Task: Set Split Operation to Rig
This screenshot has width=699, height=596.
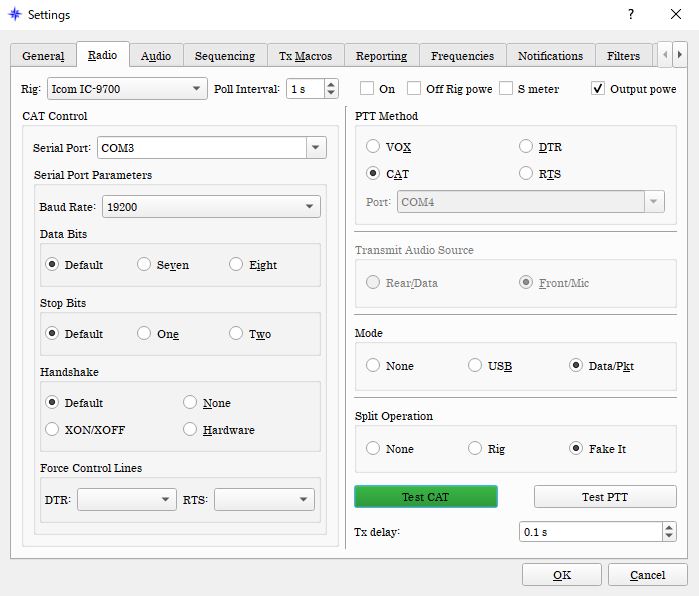Action: point(475,449)
